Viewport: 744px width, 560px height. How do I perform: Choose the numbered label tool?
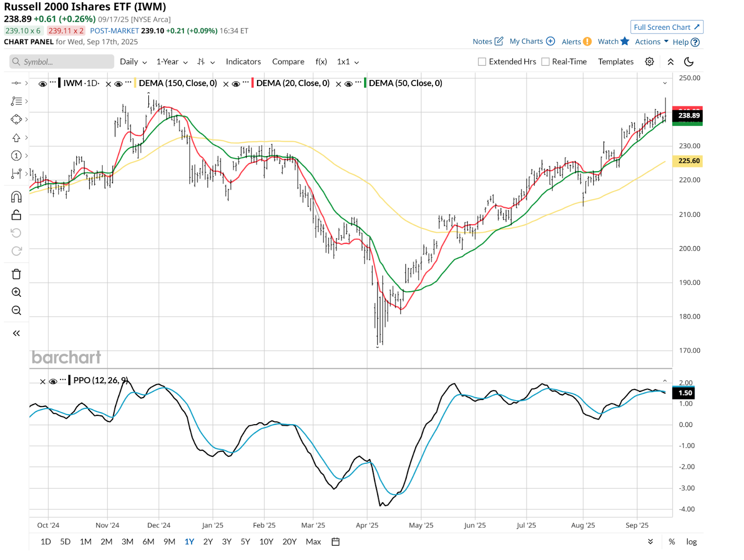[x=16, y=155]
